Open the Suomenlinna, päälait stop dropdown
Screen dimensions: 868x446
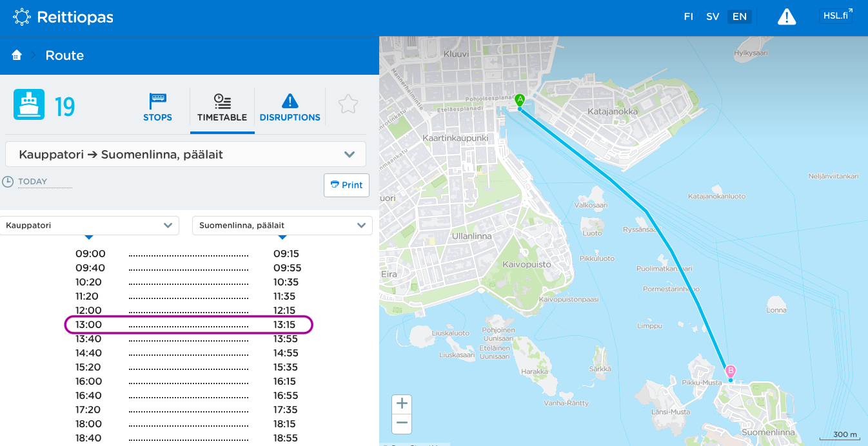[282, 226]
